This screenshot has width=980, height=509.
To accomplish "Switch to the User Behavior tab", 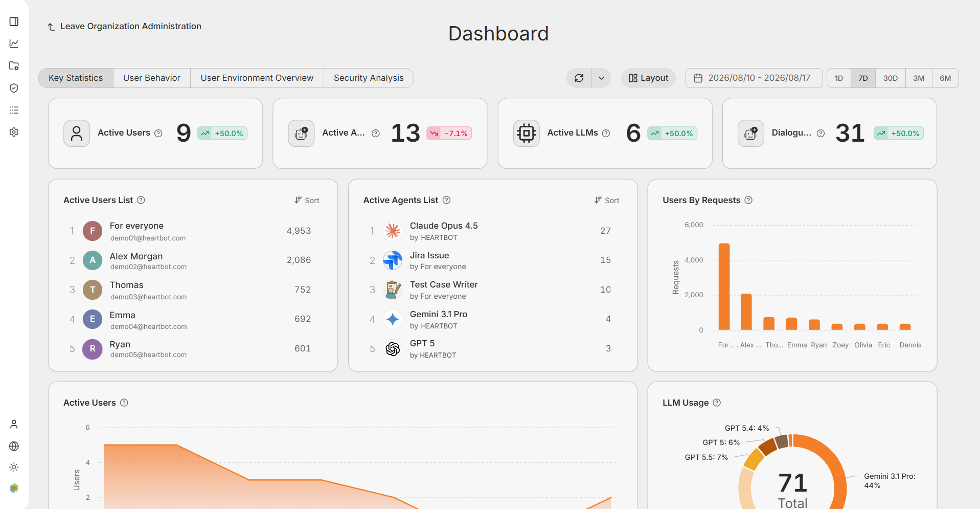I will point(152,78).
